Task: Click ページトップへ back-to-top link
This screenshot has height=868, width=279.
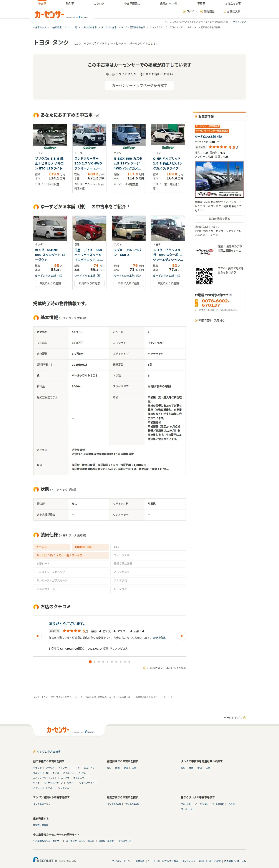Action: (235, 718)
